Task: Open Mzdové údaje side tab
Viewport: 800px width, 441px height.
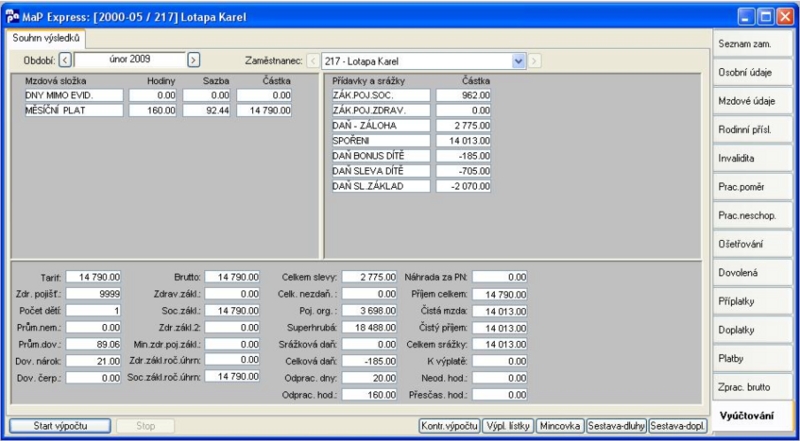Action: [753, 101]
